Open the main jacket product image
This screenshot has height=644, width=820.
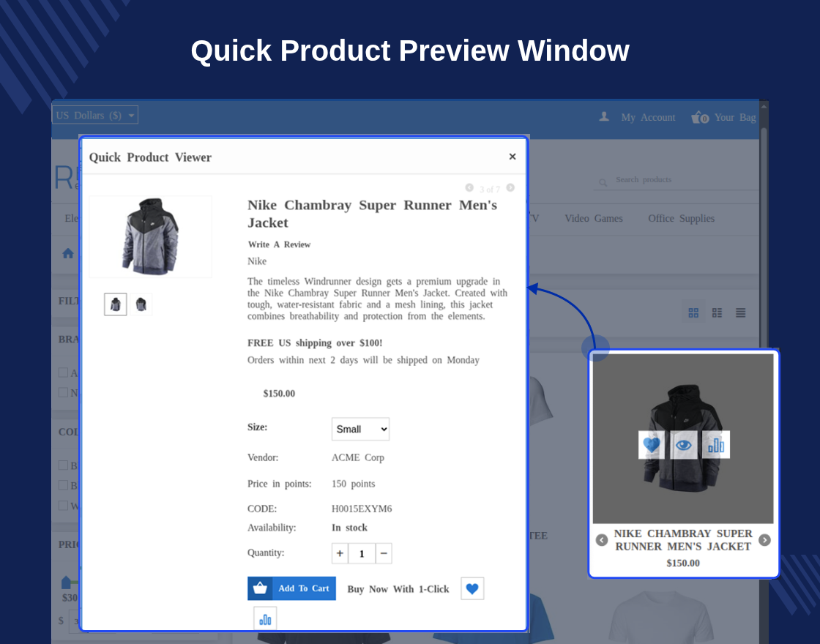[151, 236]
